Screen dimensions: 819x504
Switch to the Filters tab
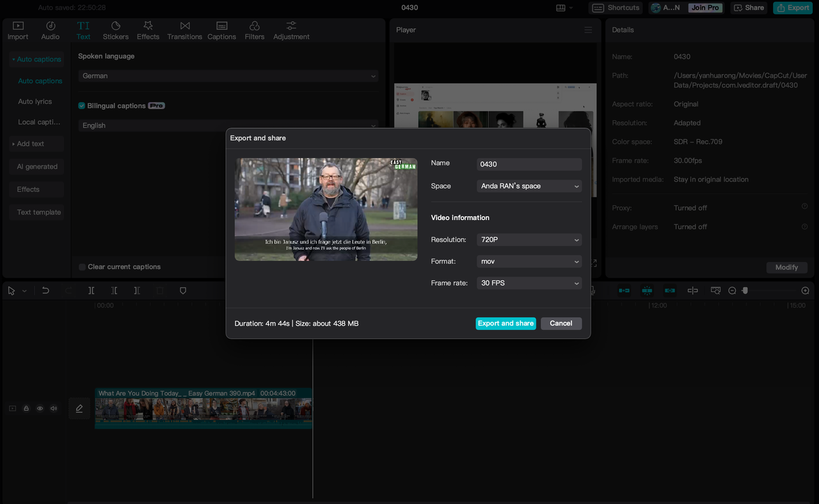[254, 31]
